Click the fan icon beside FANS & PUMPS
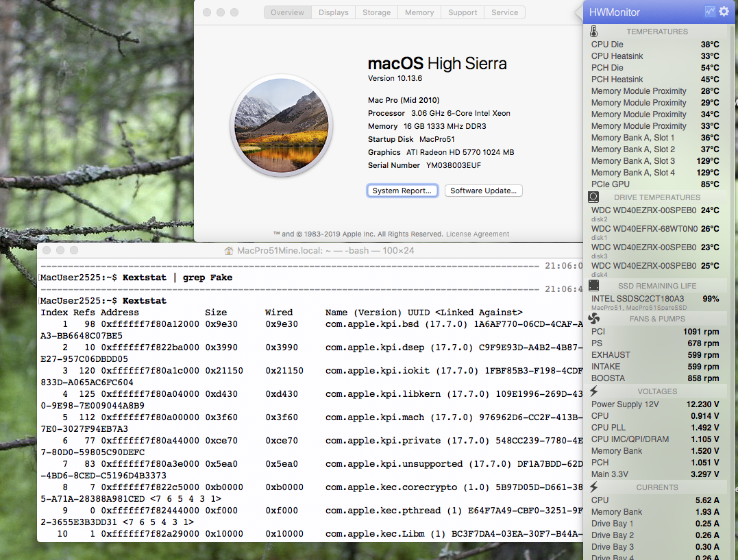The height and width of the screenshot is (560, 738). coord(594,319)
